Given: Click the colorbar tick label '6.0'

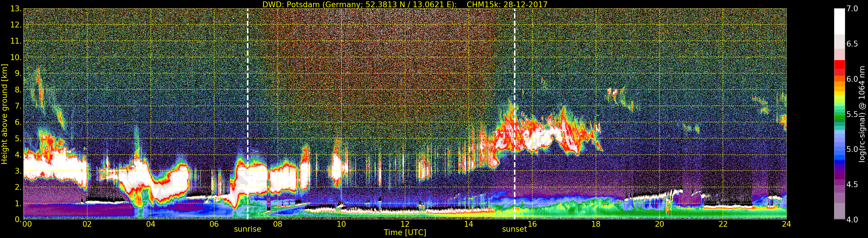Looking at the screenshot, I should (852, 79).
